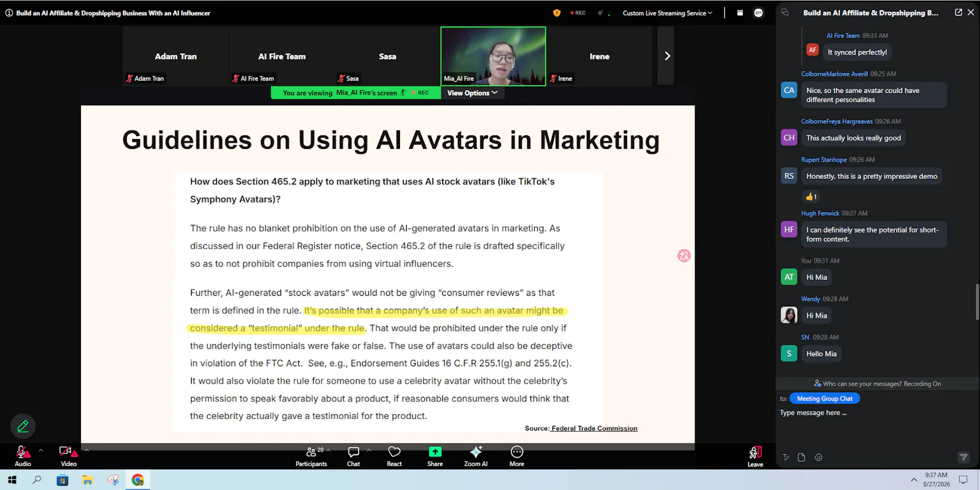The image size is (980, 490).
Task: Click the green annotate pencil button
Action: 23,426
